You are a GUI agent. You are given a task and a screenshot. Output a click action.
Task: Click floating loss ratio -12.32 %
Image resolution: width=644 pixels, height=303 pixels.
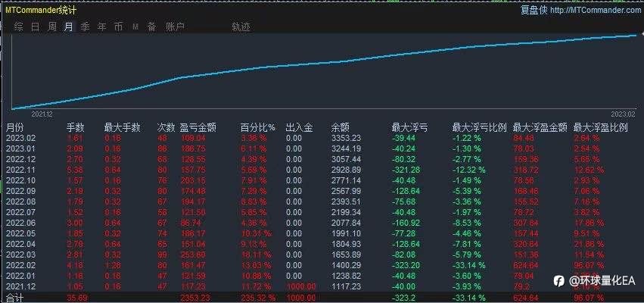click(469, 170)
